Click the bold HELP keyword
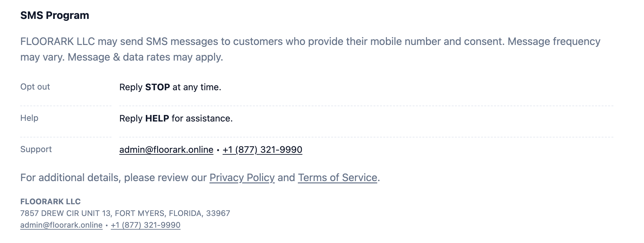Viewport: 644px width, 243px height. coord(157,118)
